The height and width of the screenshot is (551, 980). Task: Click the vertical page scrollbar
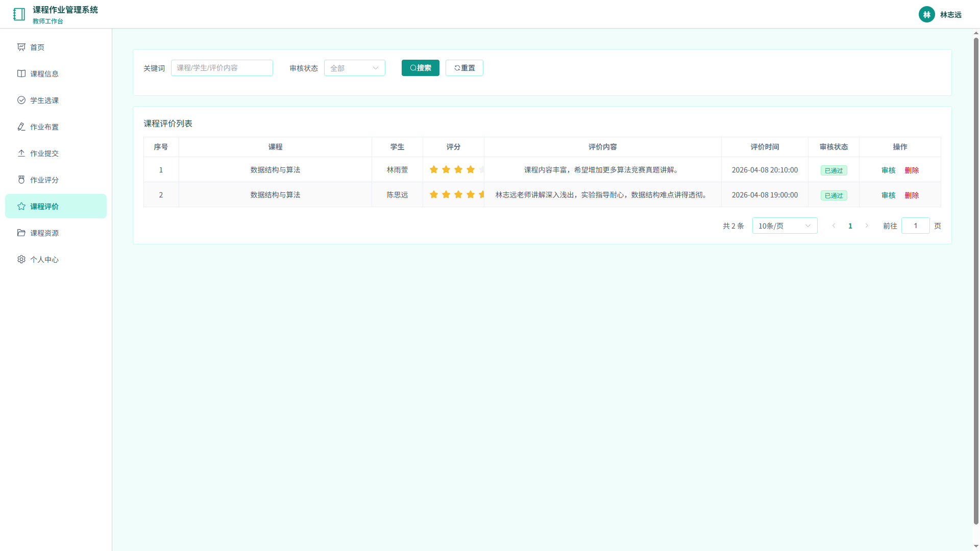976,281
